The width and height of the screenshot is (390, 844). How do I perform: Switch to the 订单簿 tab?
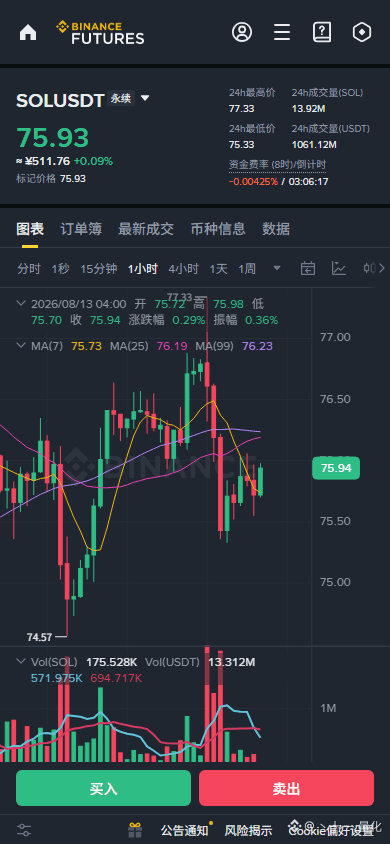[x=81, y=229]
